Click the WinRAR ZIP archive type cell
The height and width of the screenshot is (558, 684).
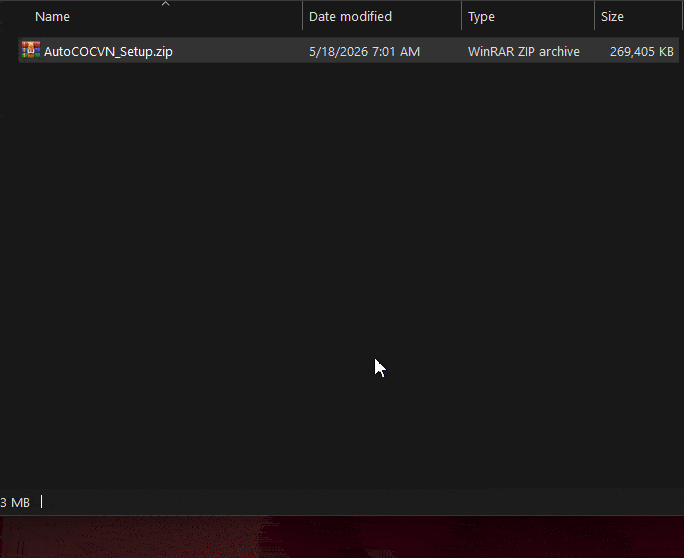[523, 51]
